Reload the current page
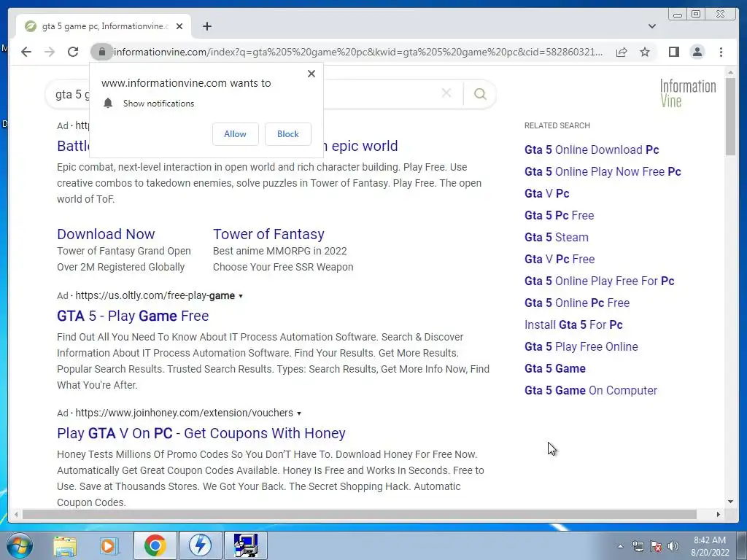Image resolution: width=747 pixels, height=560 pixels. click(x=73, y=52)
